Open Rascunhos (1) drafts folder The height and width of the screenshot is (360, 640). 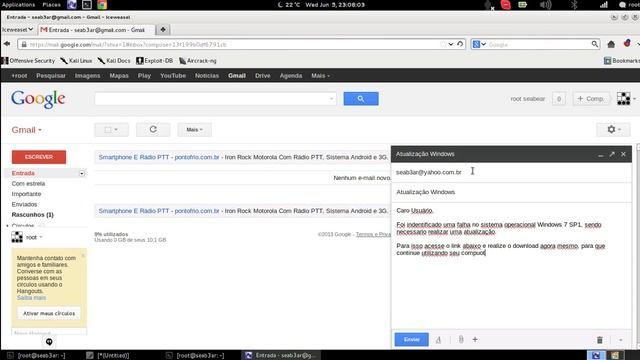(33, 215)
